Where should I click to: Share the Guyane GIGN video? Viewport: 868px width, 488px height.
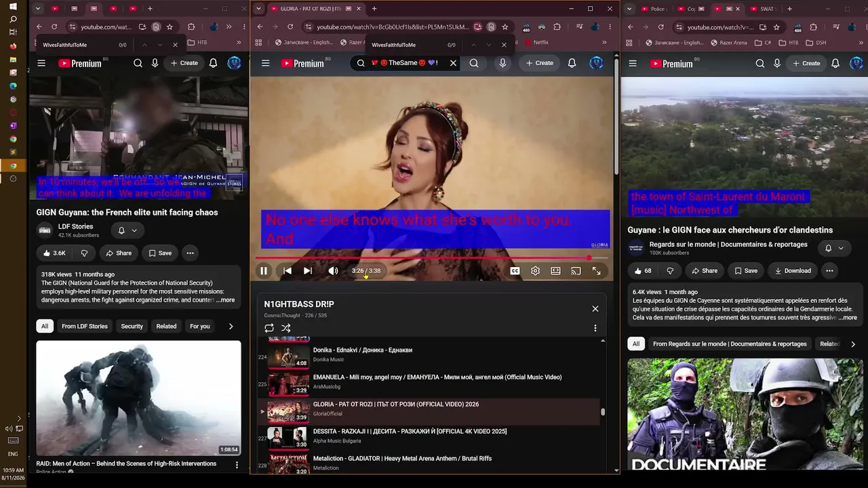click(x=704, y=270)
